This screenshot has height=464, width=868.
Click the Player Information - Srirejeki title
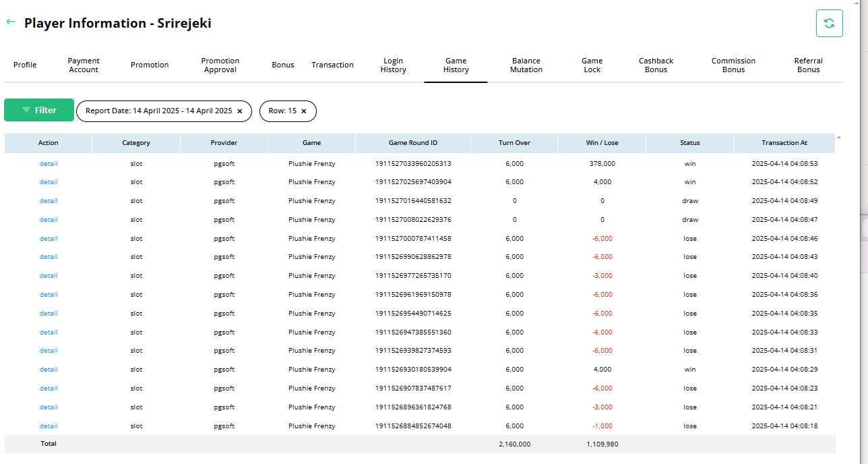[118, 23]
